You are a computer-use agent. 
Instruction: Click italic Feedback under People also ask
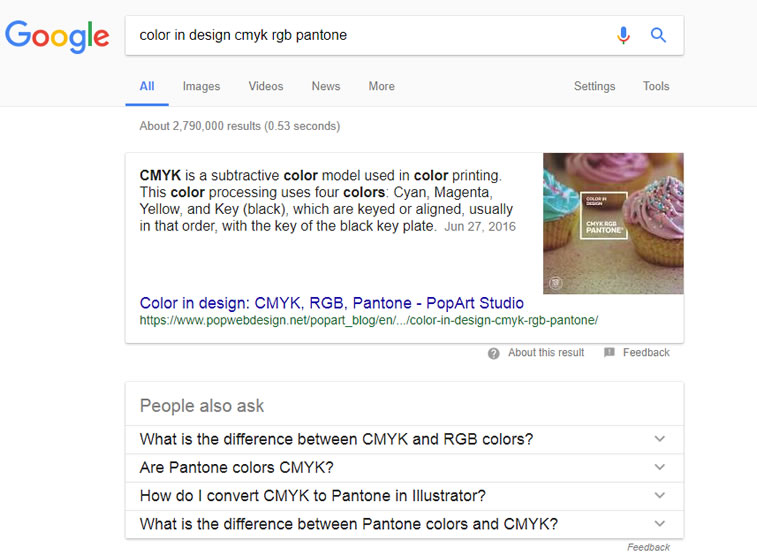[x=648, y=547]
